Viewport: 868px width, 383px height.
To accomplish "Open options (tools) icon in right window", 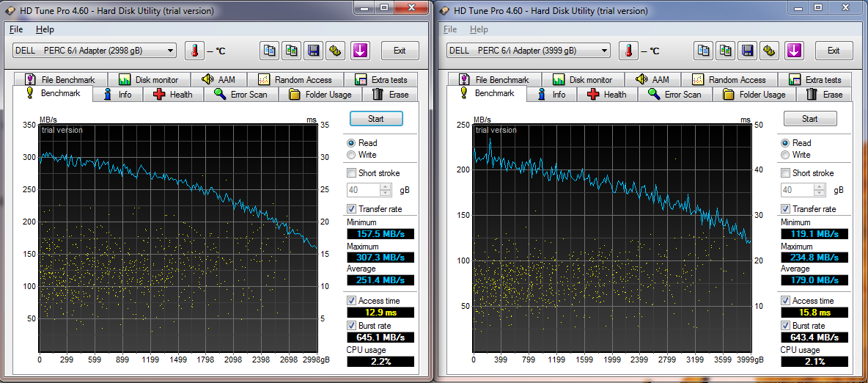I will (768, 51).
